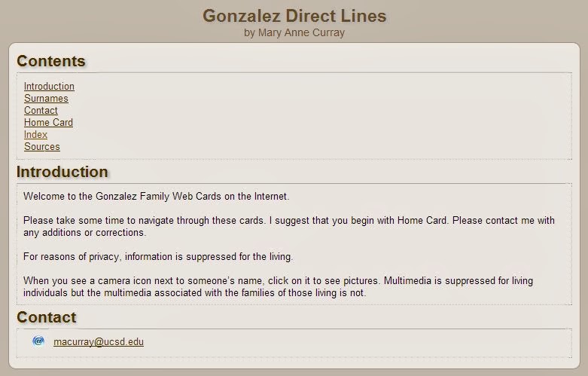The image size is (588, 376).
Task: Click the blue @ email icon
Action: tap(38, 341)
